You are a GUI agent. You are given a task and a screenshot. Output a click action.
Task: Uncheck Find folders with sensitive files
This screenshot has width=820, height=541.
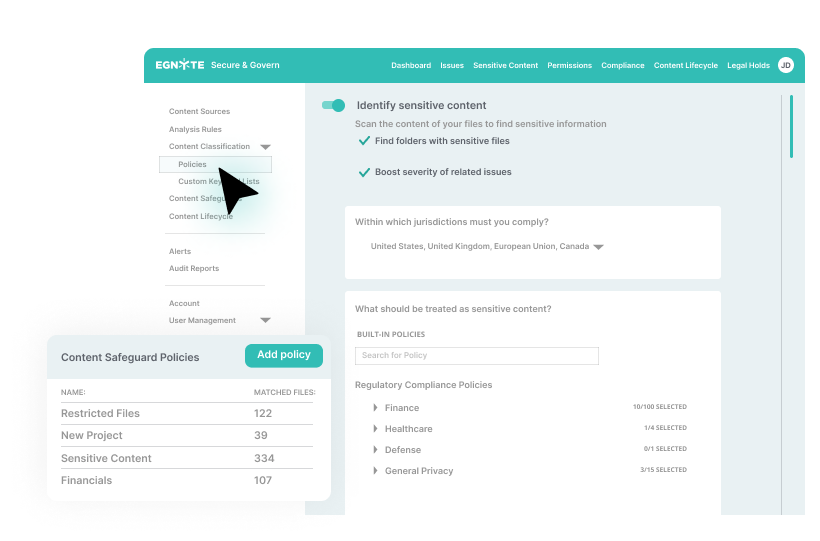click(x=365, y=141)
